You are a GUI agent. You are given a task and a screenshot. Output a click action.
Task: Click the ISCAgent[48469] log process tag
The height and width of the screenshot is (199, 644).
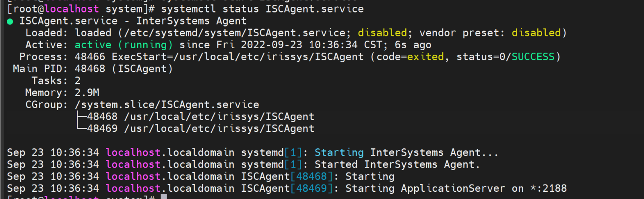point(287,189)
